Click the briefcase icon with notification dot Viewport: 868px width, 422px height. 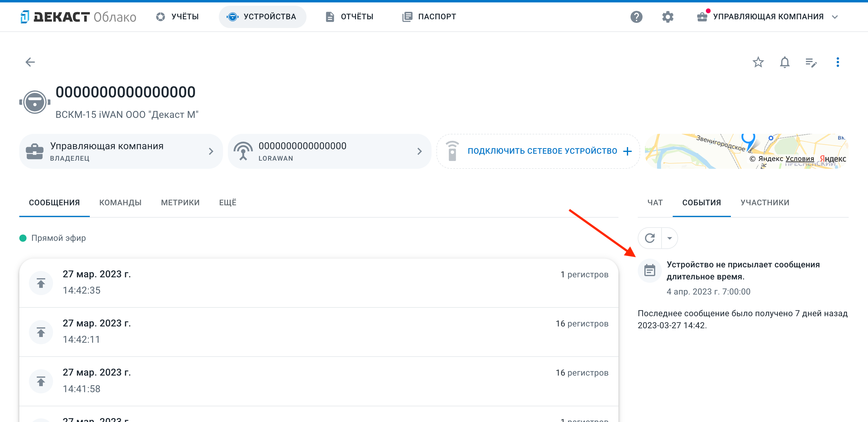coord(702,17)
